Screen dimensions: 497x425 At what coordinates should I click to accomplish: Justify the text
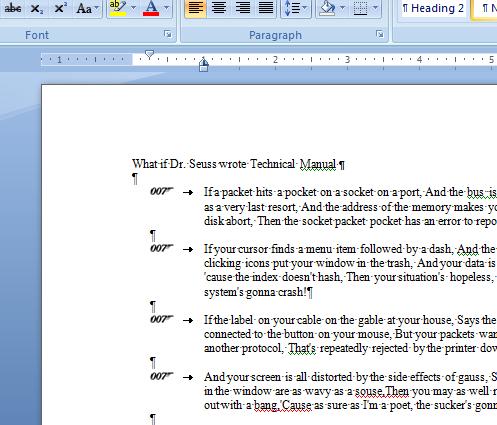pos(266,8)
